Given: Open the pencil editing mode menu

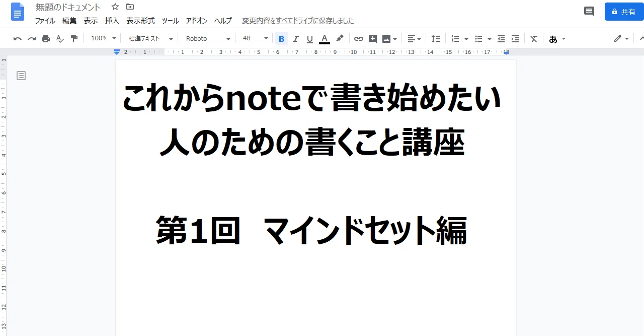Looking at the screenshot, I should coord(621,39).
